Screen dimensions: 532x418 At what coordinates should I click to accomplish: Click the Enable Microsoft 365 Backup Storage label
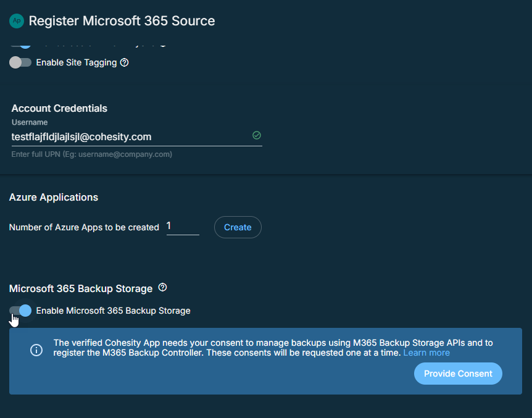114,311
